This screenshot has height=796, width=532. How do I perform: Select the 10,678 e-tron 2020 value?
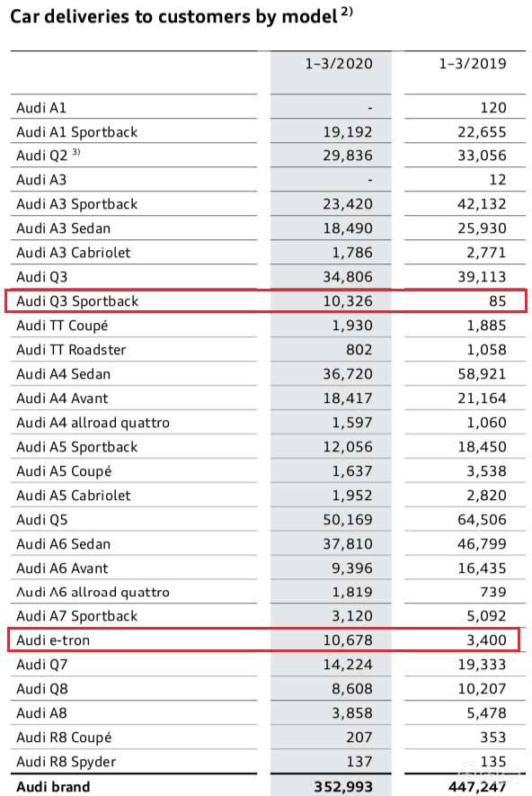tap(348, 640)
